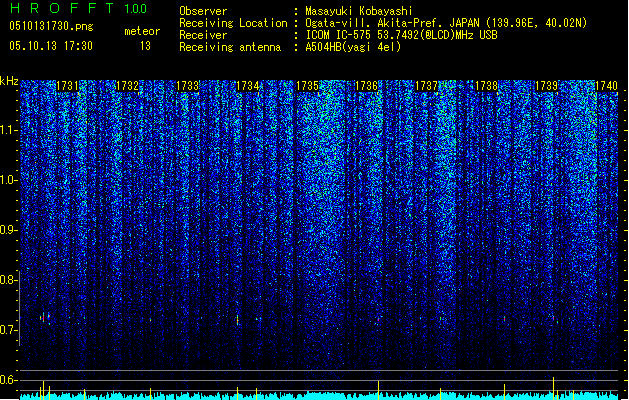Click the 1.1 frequency axis label
The height and width of the screenshot is (400, 629).
(8, 130)
